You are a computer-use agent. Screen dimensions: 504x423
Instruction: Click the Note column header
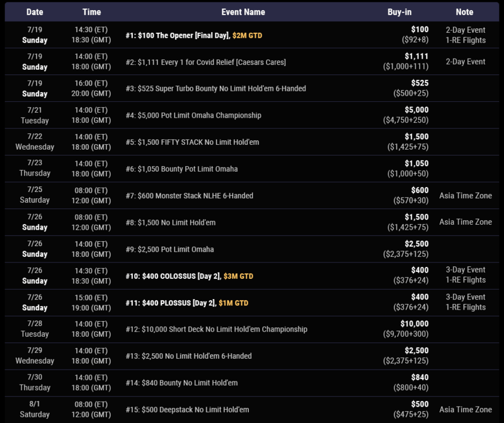coord(466,12)
